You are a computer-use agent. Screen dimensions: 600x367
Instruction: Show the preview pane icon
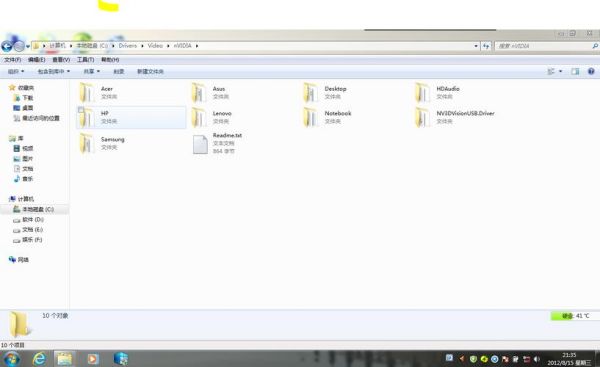tap(575, 72)
